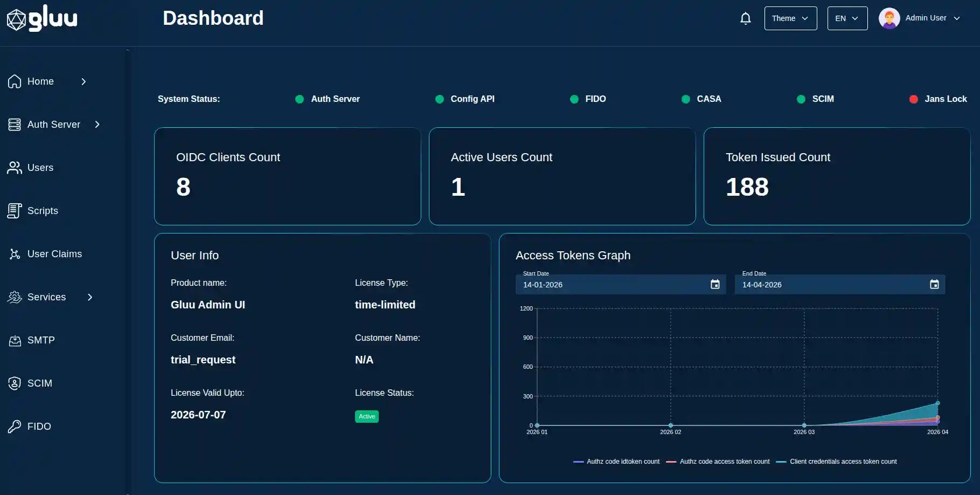980x495 pixels.
Task: Click the Active license status badge
Action: click(x=366, y=416)
